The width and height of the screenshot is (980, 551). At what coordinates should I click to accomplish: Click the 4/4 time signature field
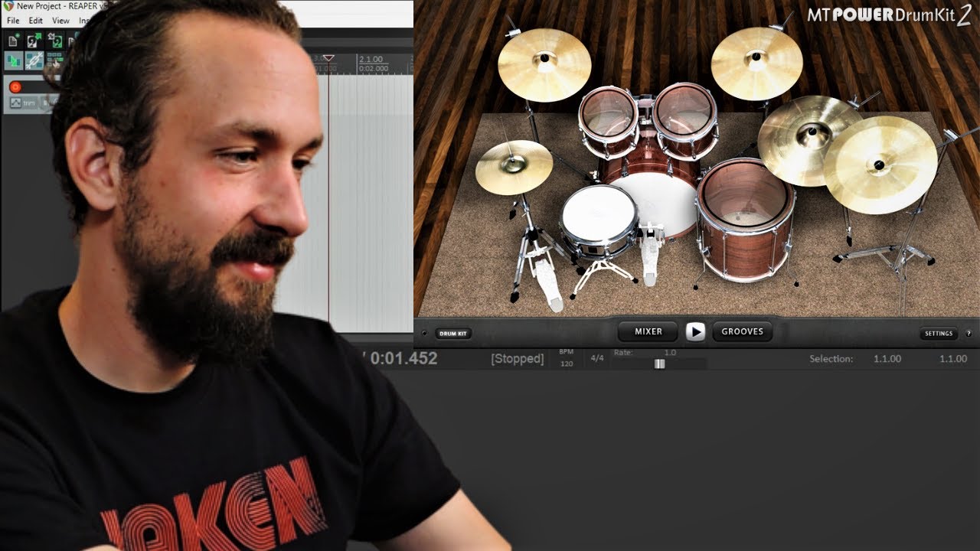[x=597, y=358]
